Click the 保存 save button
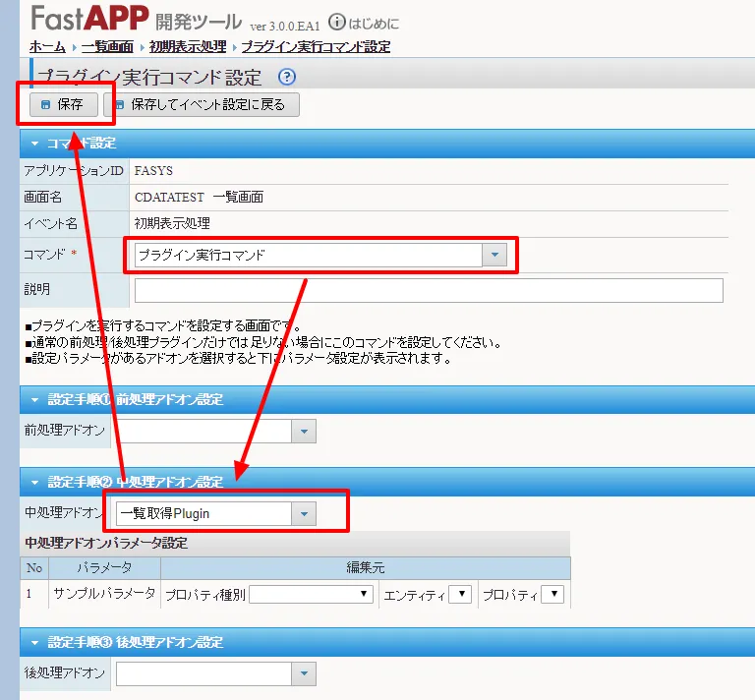Screen dimensions: 755x700 pyautogui.click(x=64, y=104)
